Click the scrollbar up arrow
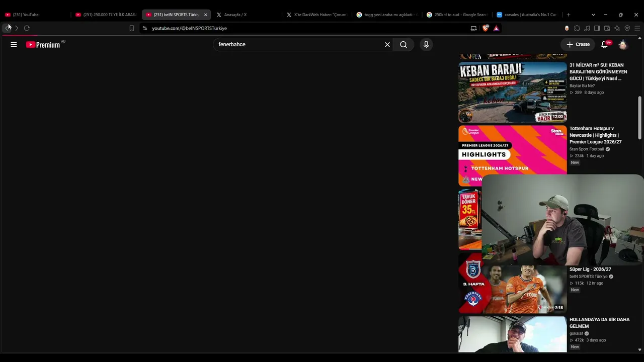 [640, 38]
